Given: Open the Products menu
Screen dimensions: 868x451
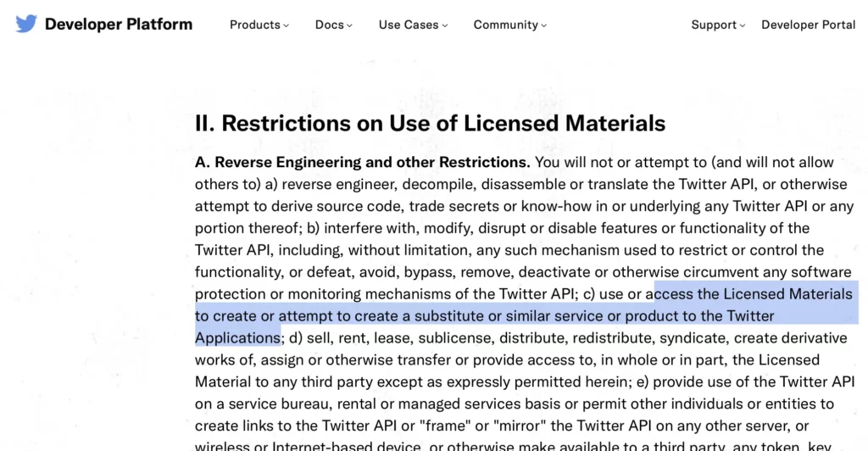Looking at the screenshot, I should pos(259,25).
